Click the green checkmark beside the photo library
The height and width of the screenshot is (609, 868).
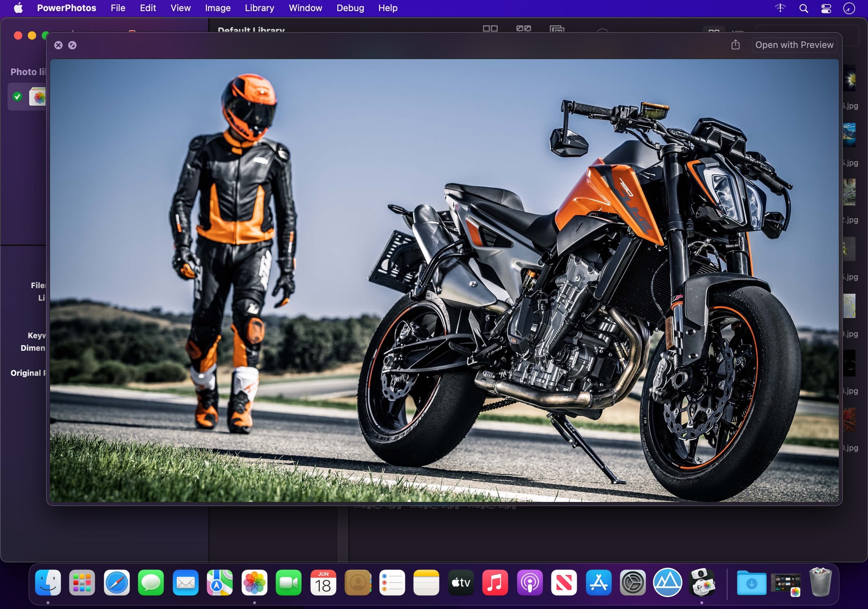coord(17,97)
